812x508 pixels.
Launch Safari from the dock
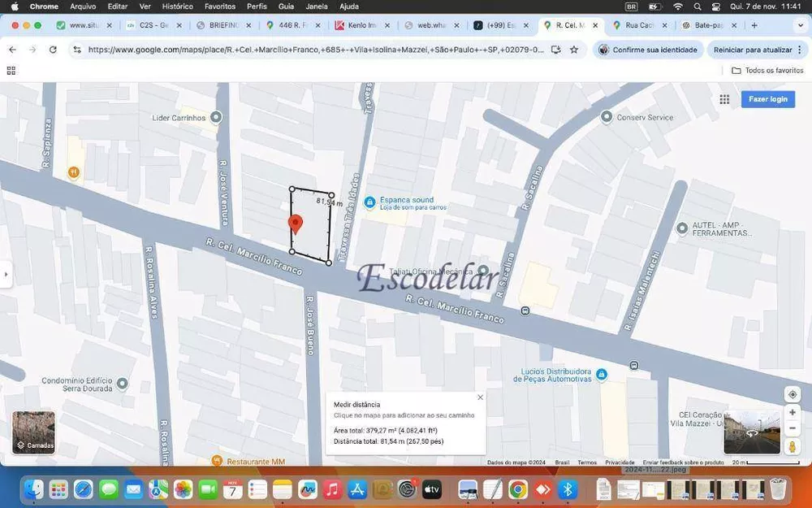click(84, 489)
